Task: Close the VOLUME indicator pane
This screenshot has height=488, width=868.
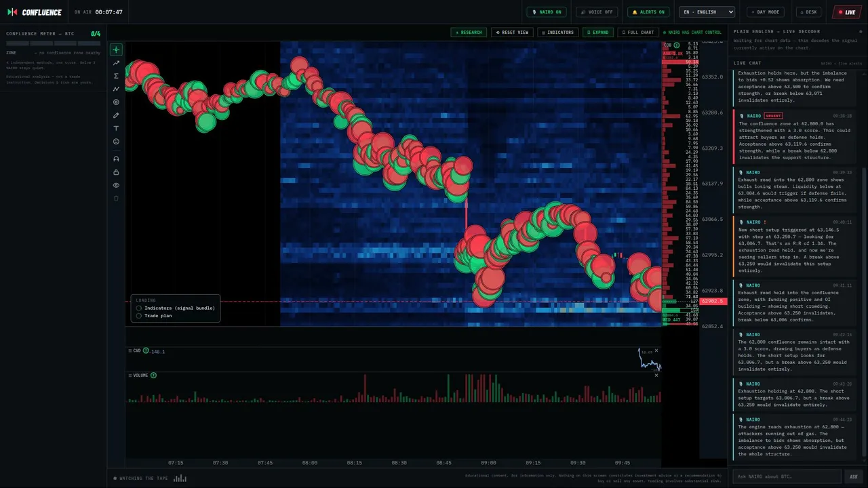Action: click(656, 375)
